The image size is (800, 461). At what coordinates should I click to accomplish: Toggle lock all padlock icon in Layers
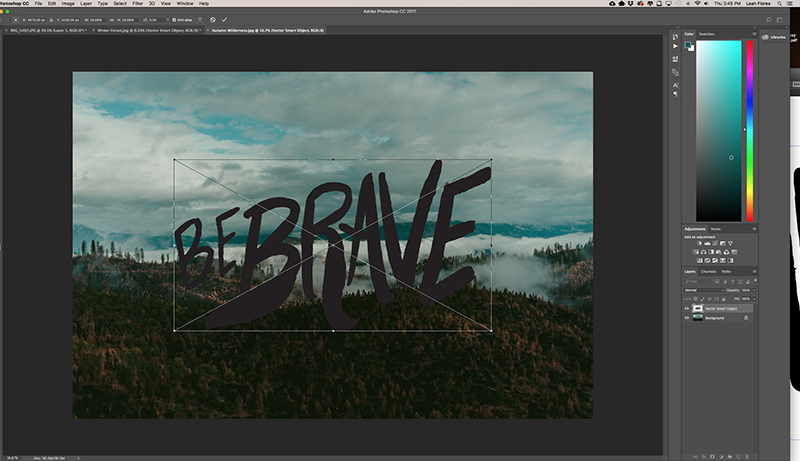[723, 299]
